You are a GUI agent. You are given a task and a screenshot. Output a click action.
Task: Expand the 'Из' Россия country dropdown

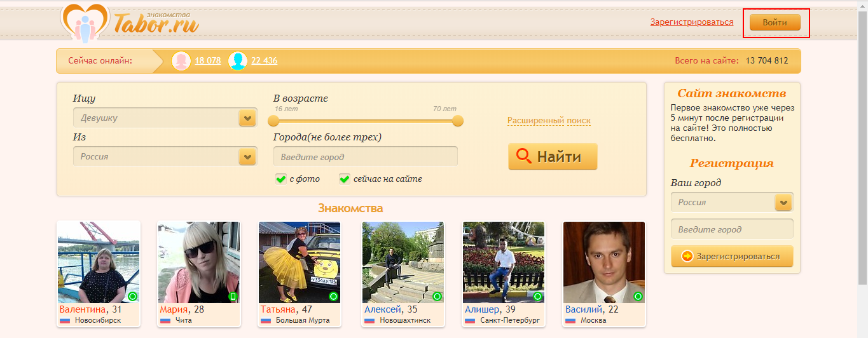[x=247, y=157]
